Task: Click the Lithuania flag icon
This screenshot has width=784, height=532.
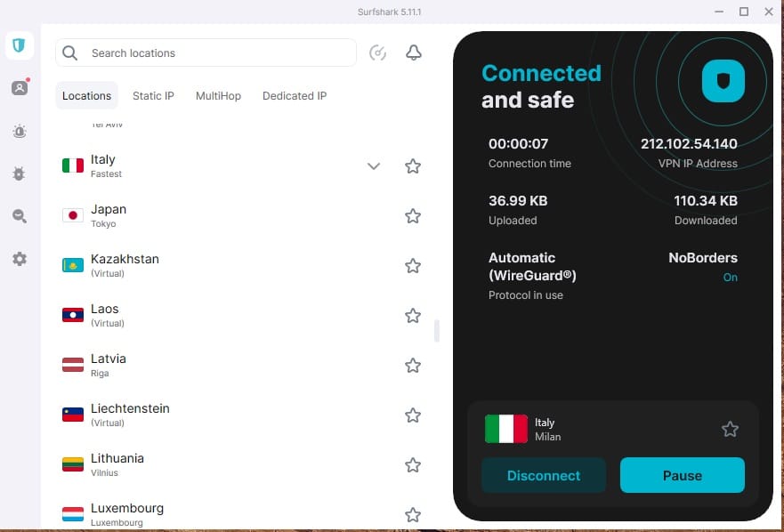Action: point(73,464)
